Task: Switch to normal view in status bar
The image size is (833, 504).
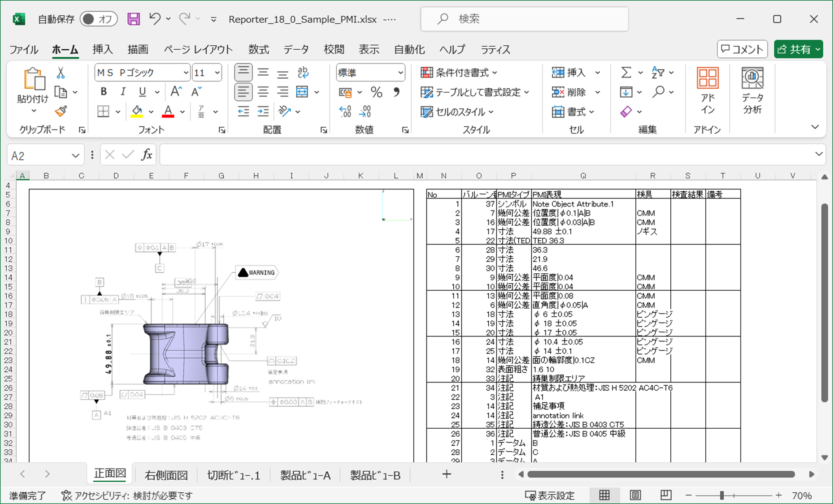Action: pos(604,495)
